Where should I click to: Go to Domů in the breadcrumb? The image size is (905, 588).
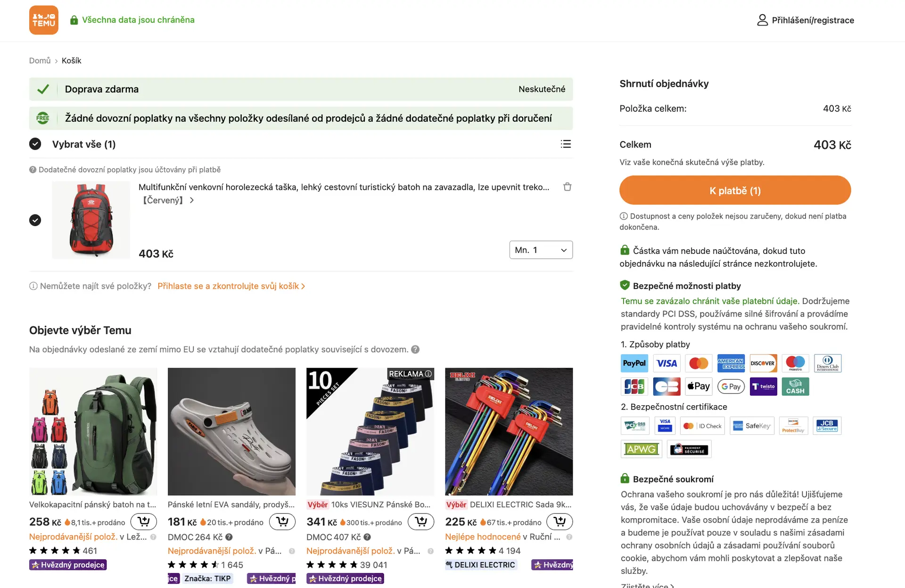pos(40,60)
